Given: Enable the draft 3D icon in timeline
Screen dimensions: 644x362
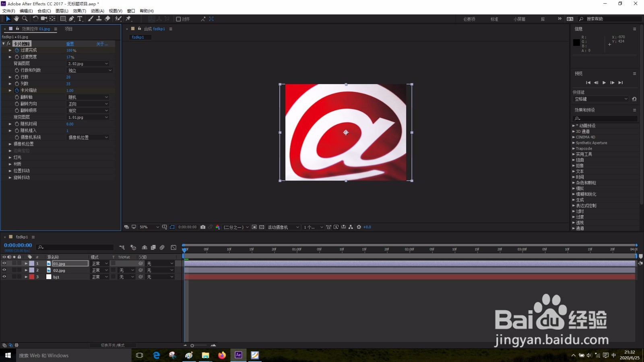Looking at the screenshot, I should coord(133,247).
